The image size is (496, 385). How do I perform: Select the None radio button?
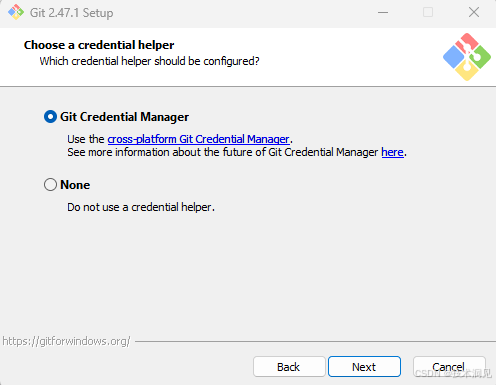point(50,184)
